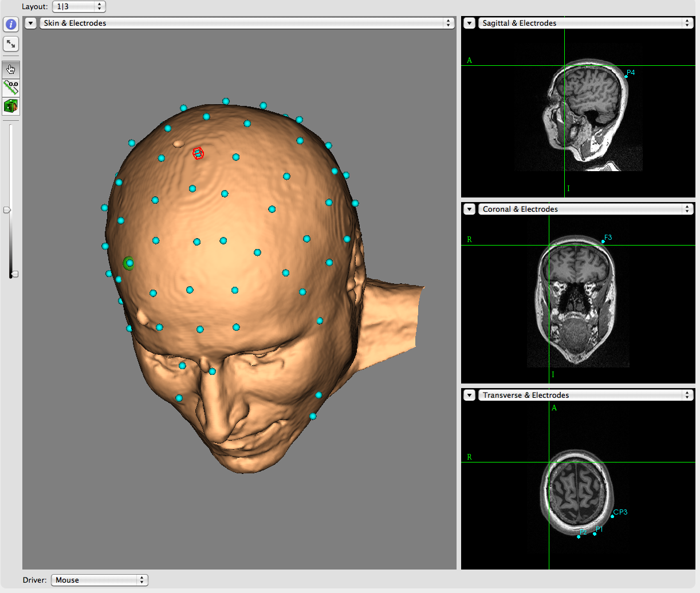Select the ruler measurement tool
700x593 pixels.
[11, 88]
